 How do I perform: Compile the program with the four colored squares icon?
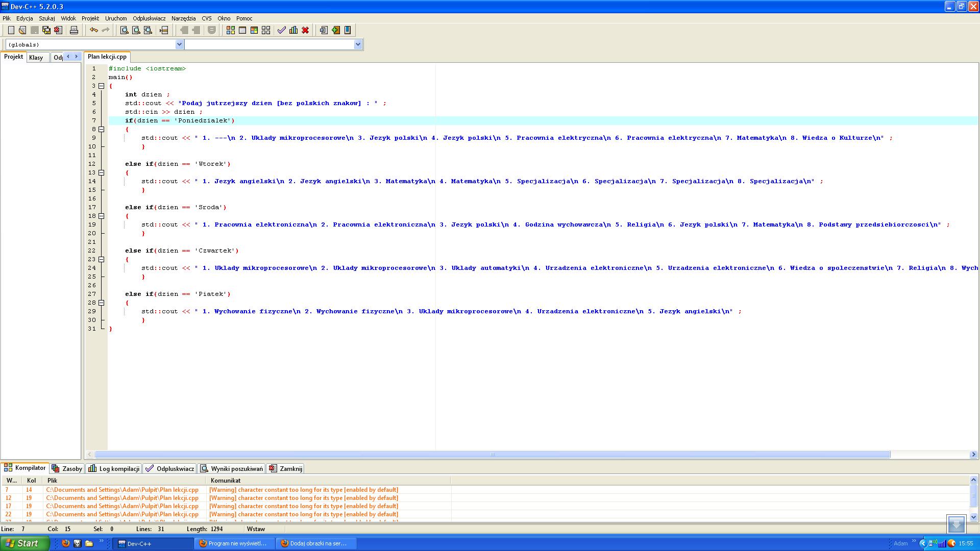231,30
